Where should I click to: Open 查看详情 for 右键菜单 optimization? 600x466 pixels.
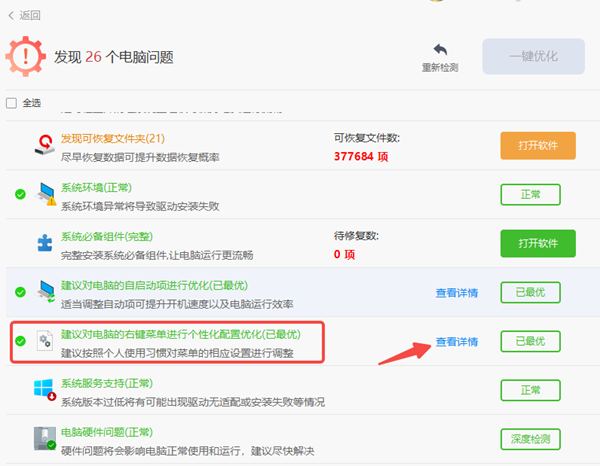point(457,342)
